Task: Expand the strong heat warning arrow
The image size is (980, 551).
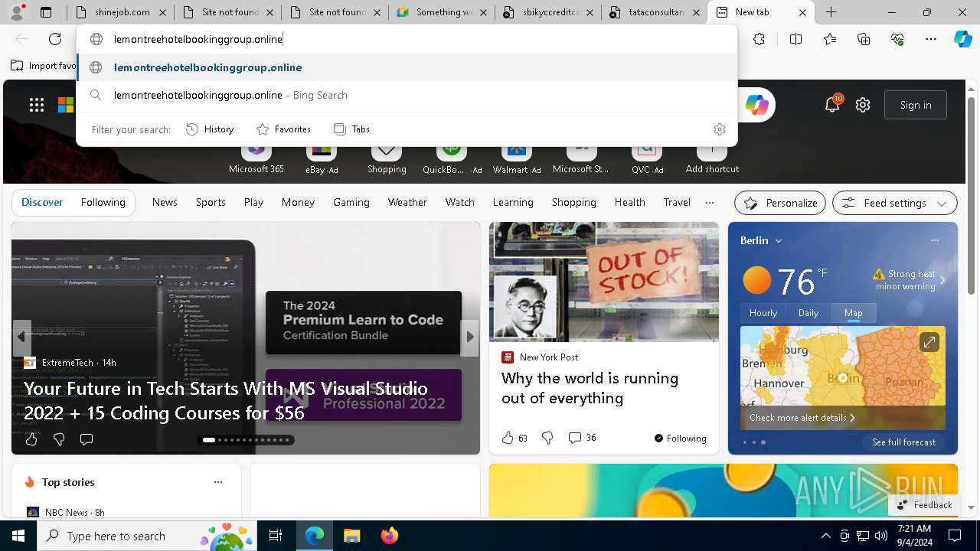Action: click(x=942, y=280)
